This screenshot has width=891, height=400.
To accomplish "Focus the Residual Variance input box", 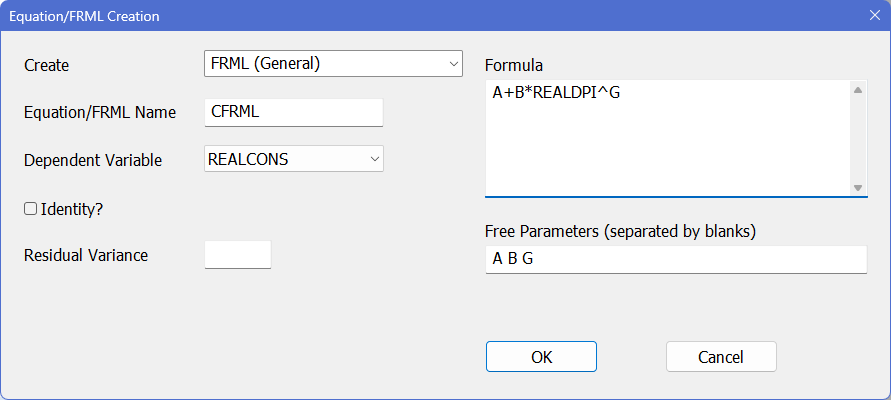I will click(237, 255).
